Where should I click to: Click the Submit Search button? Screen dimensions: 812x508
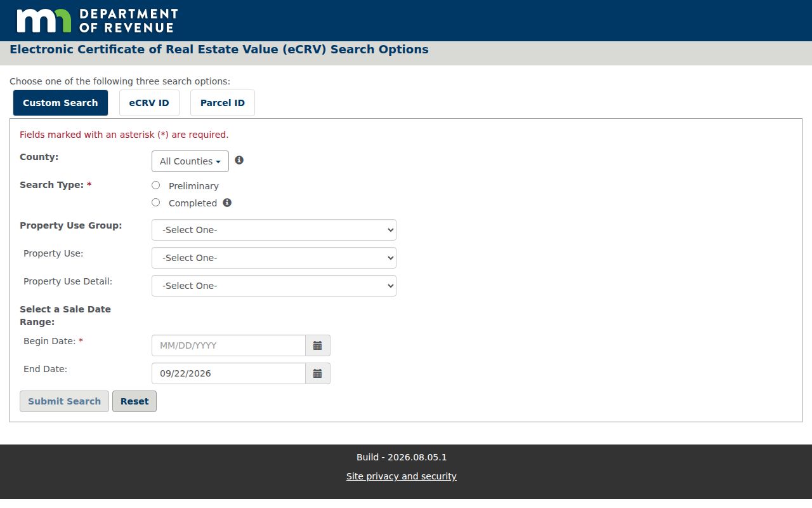[64, 401]
